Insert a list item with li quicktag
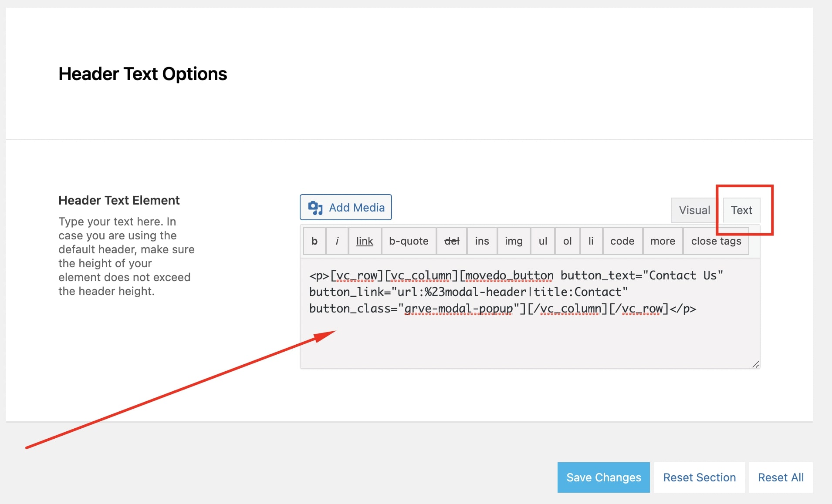This screenshot has width=832, height=504. tap(591, 241)
